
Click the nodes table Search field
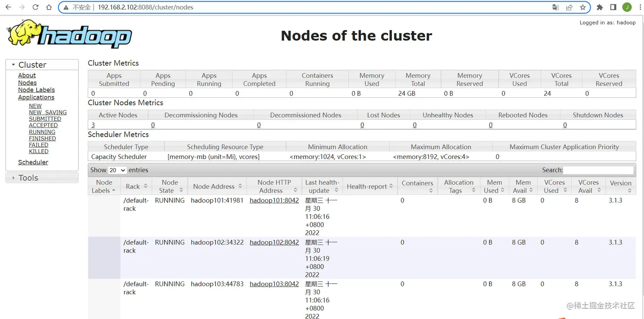(598, 170)
